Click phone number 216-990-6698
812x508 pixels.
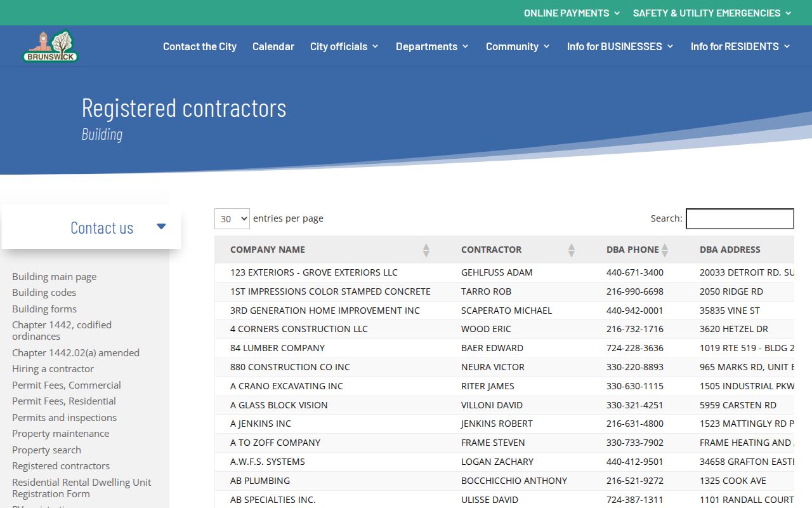(x=635, y=291)
